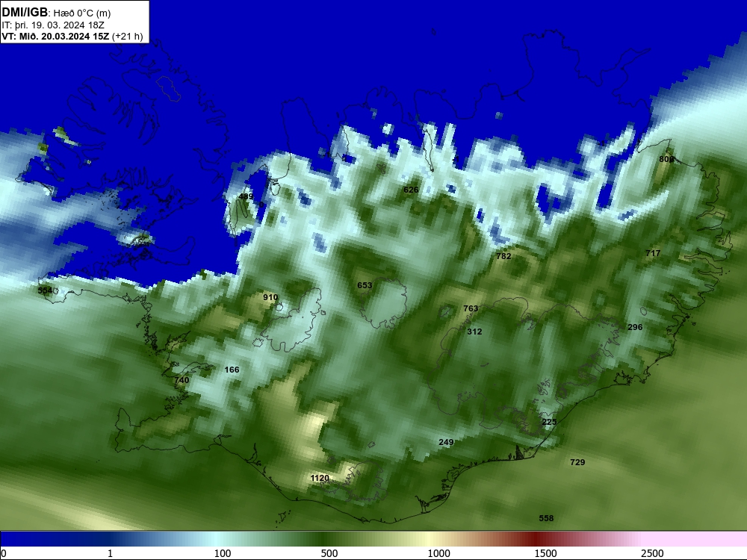Click the map value 782

[x=503, y=255]
